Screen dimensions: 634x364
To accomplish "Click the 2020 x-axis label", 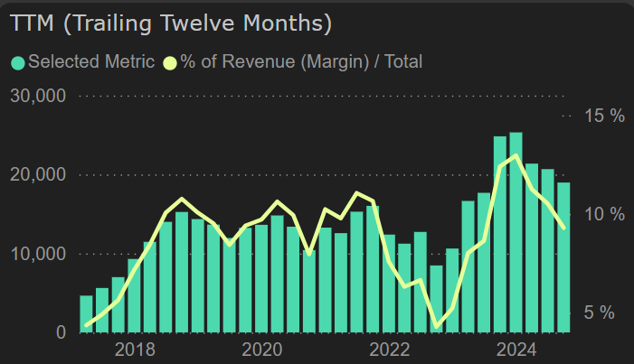I will pyautogui.click(x=262, y=350).
